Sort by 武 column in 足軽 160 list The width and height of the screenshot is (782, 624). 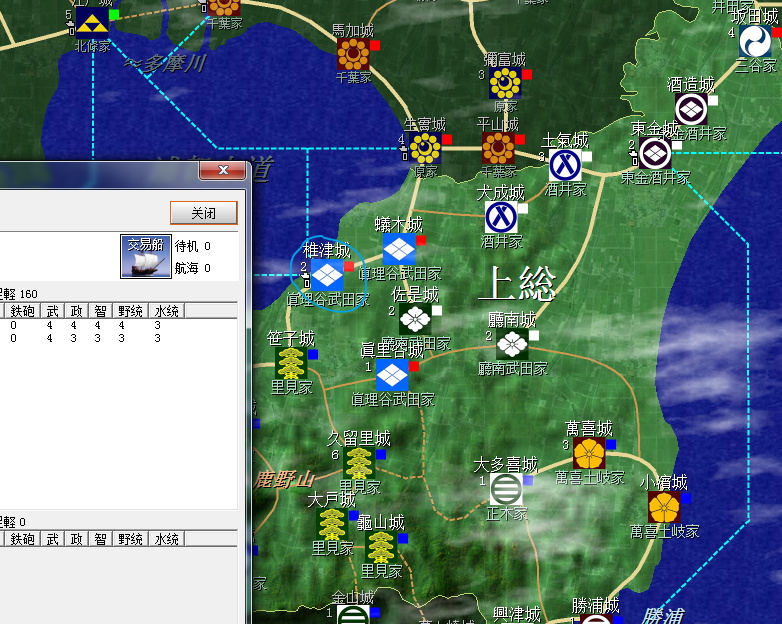click(x=52, y=311)
